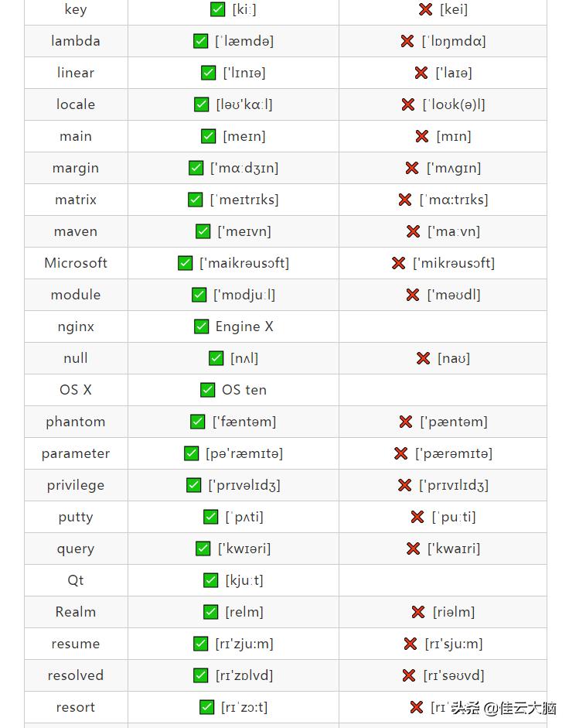Click the 头条 @佳云大脑 watermark
This screenshot has height=728, width=569.
point(503,708)
